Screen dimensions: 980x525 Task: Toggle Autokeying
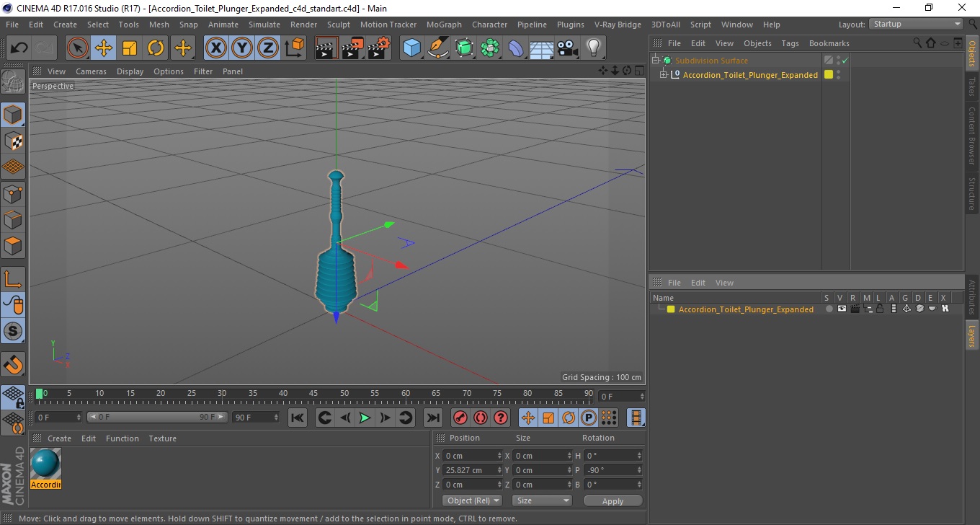480,418
